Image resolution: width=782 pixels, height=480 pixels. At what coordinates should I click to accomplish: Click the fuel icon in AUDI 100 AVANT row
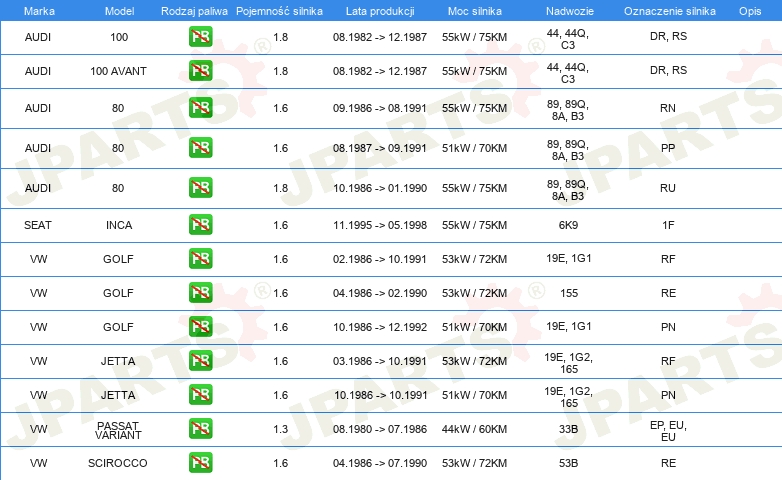click(x=200, y=70)
